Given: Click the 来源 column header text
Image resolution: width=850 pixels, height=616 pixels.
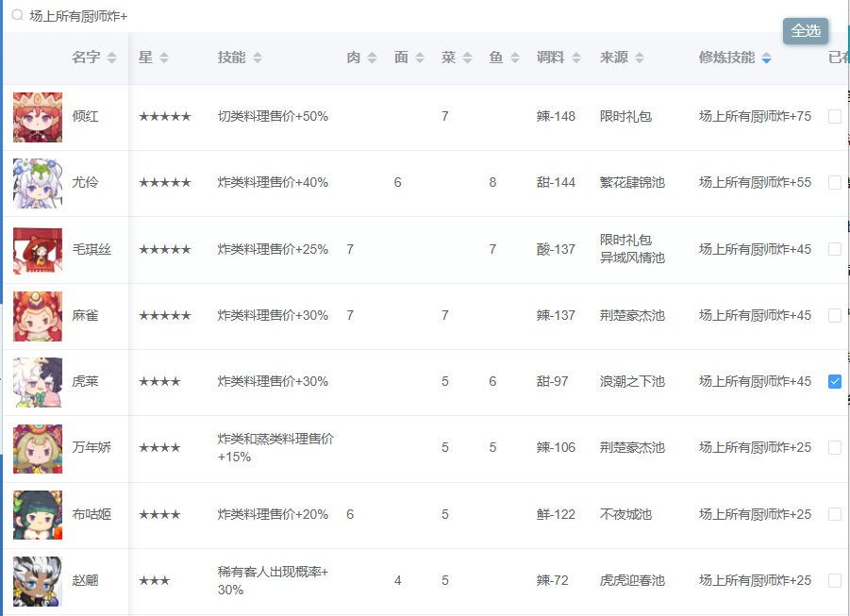Looking at the screenshot, I should tap(613, 58).
